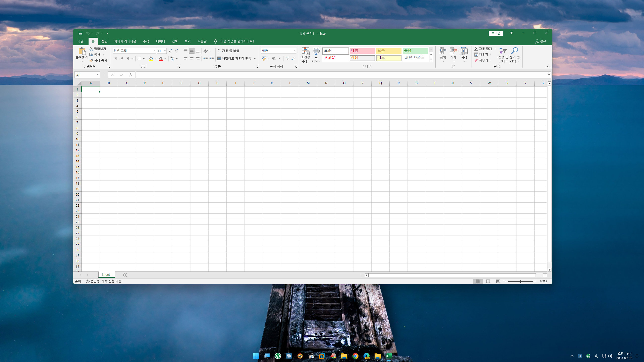Click the Find and Select magnifier icon

(515, 51)
